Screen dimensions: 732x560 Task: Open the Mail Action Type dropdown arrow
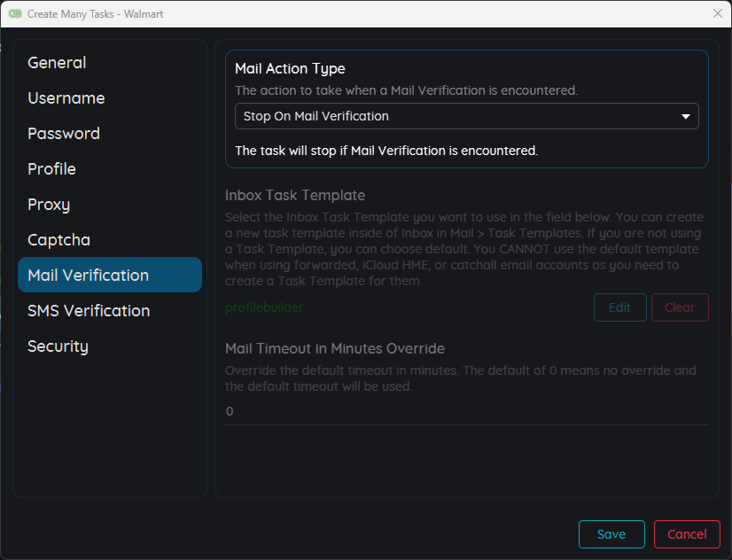pyautogui.click(x=685, y=116)
